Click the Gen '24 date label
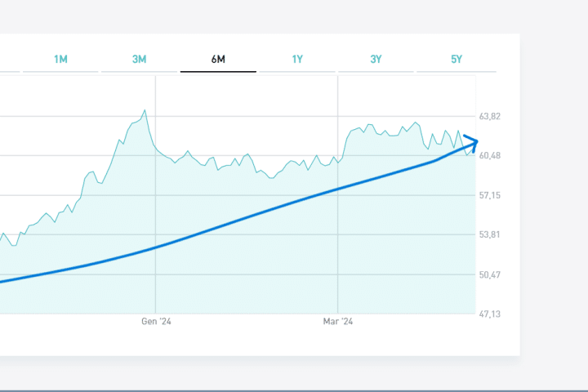 156,322
